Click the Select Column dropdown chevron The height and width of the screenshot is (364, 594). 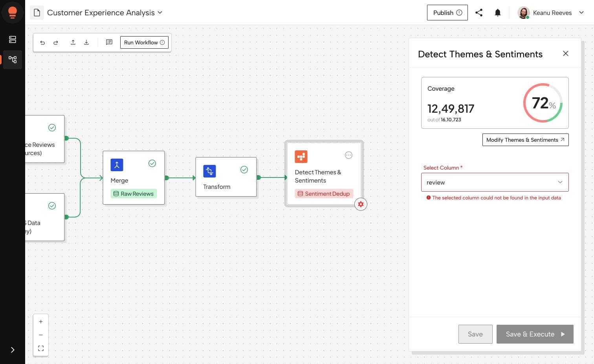[x=560, y=182]
